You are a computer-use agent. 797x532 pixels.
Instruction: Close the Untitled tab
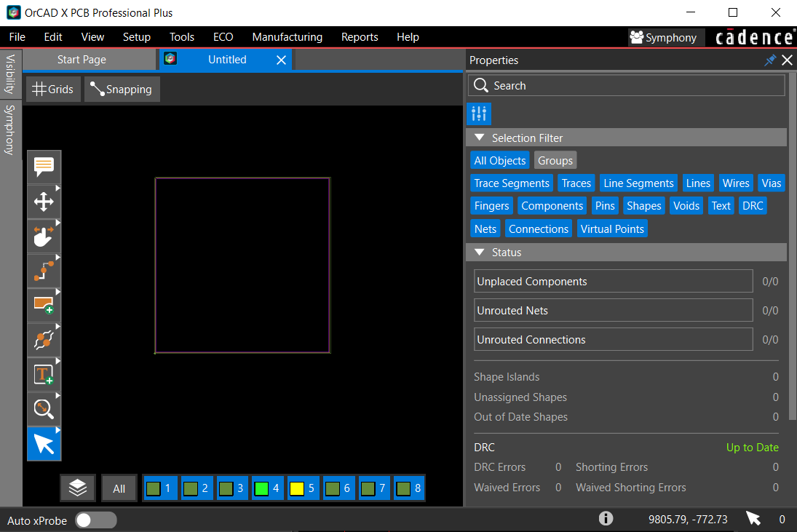tap(281, 60)
